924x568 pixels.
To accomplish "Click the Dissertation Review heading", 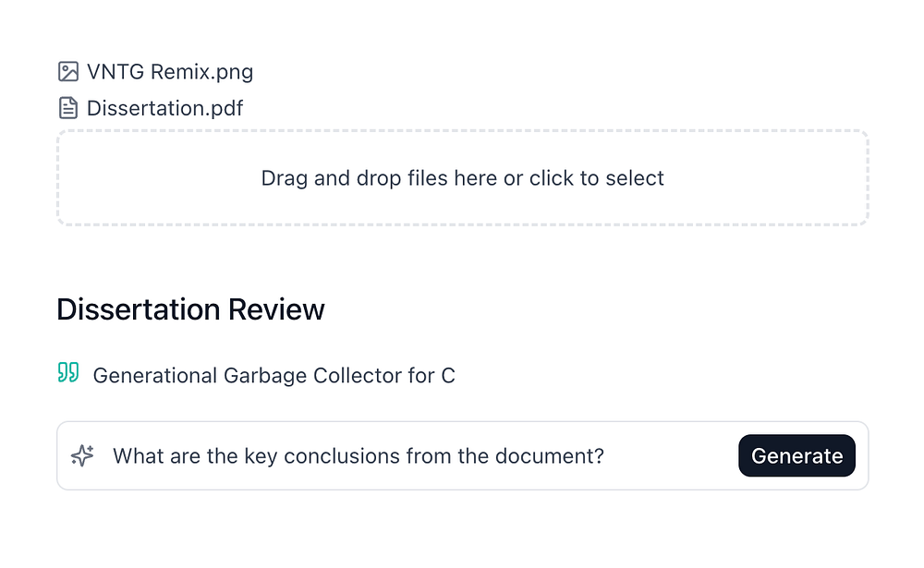I will tap(190, 309).
